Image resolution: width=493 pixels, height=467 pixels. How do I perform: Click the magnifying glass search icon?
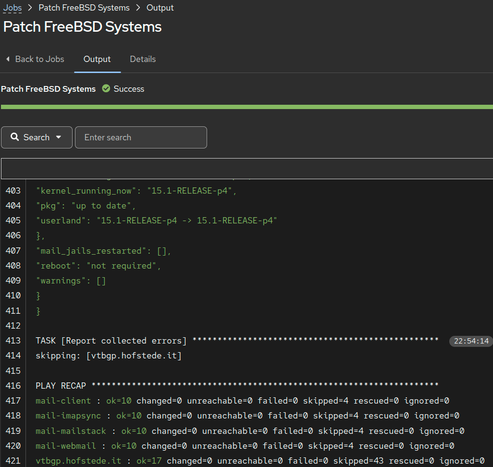click(14, 137)
